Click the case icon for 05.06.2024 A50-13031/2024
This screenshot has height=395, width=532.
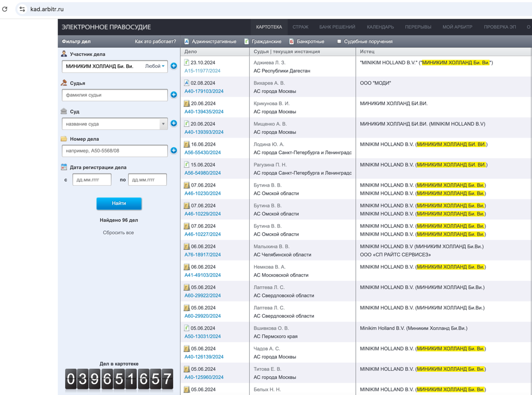tap(186, 328)
